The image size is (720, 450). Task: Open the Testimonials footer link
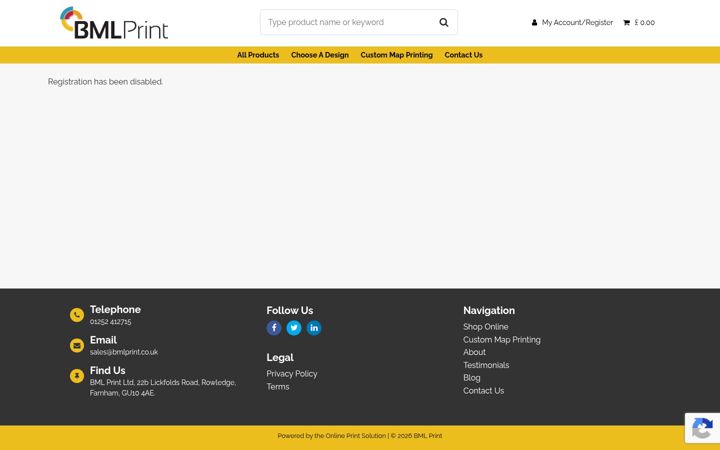(486, 365)
